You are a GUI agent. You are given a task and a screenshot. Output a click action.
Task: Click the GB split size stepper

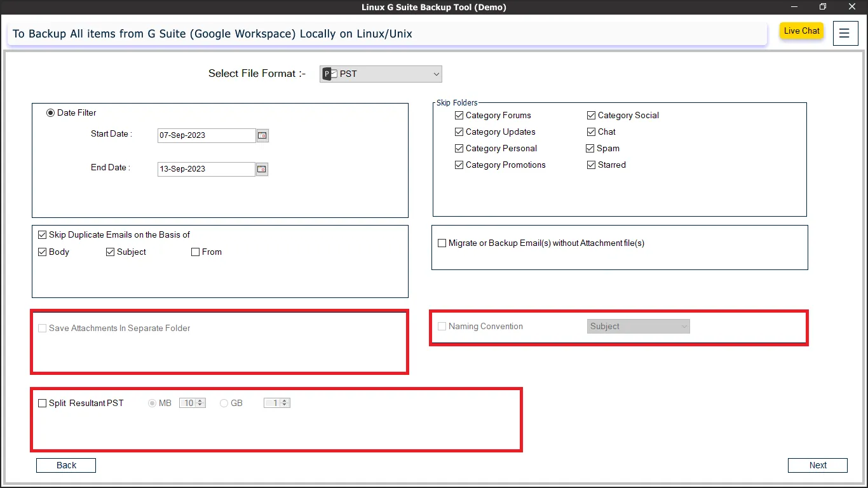coord(285,403)
